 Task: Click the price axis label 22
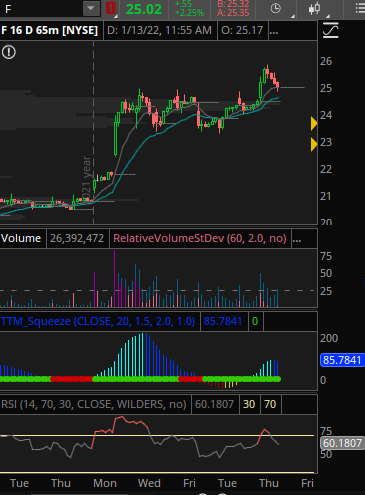pos(326,169)
